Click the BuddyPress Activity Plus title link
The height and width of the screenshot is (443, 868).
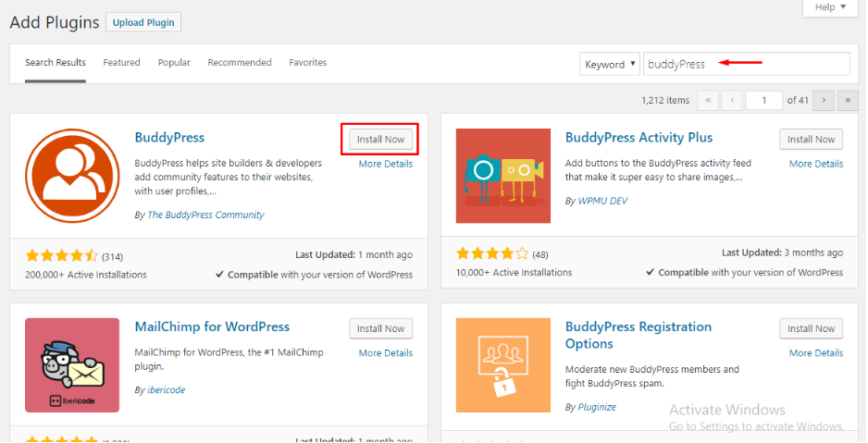pos(639,138)
